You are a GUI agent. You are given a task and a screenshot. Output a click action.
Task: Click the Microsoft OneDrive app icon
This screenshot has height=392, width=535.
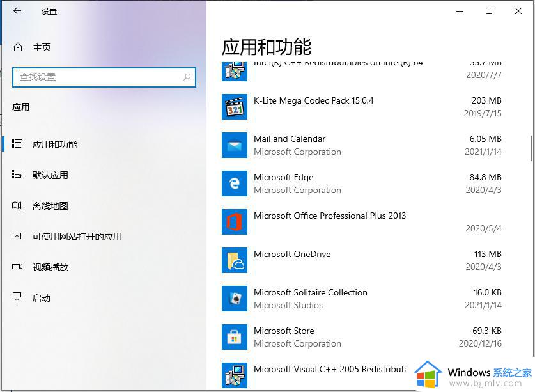(x=235, y=260)
